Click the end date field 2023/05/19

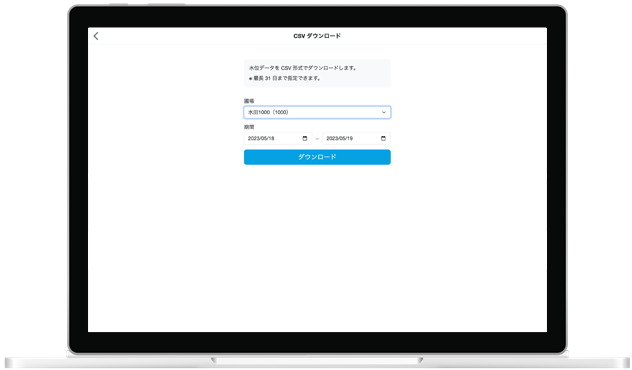pos(356,138)
